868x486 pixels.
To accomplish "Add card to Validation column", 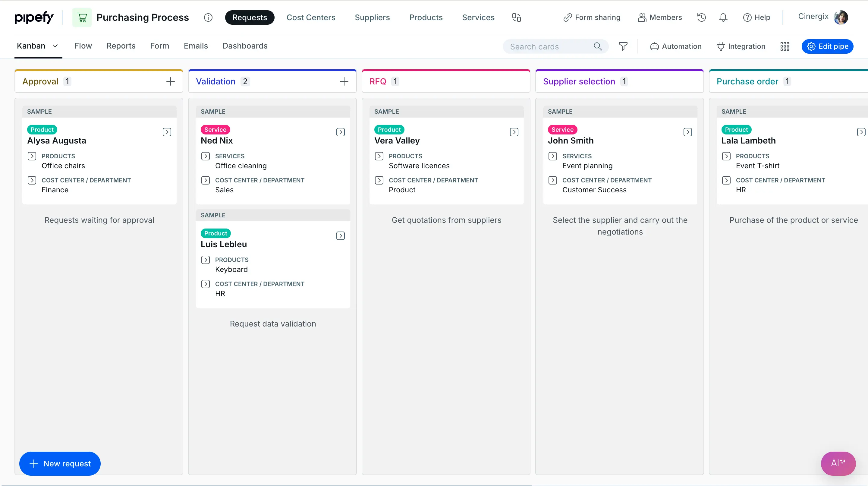I will tap(344, 81).
